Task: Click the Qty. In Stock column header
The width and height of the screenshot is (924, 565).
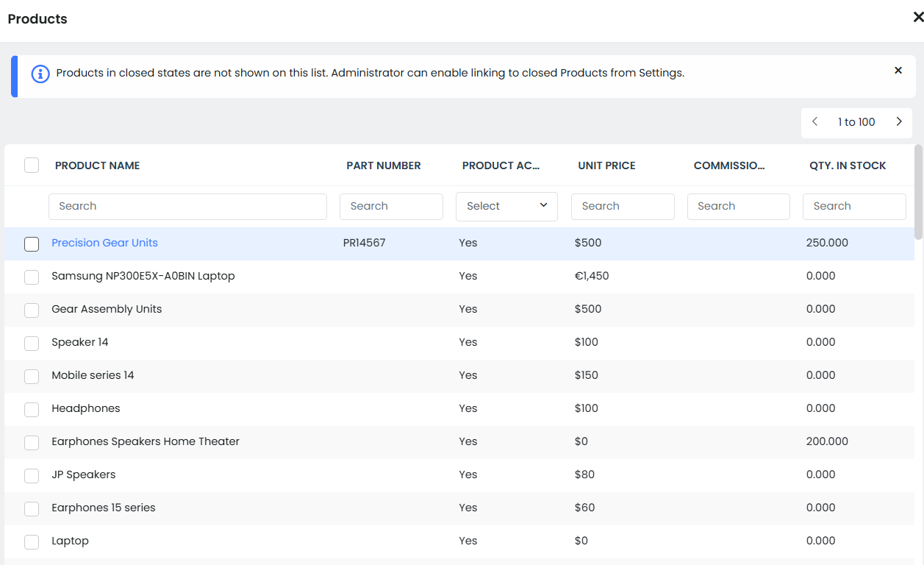Action: tap(848, 166)
